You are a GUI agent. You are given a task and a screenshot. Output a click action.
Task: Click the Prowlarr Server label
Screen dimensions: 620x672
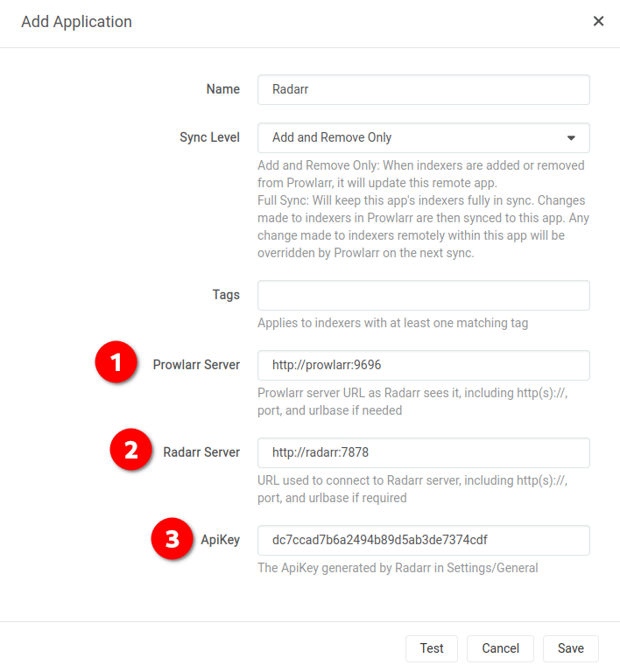pyautogui.click(x=196, y=365)
